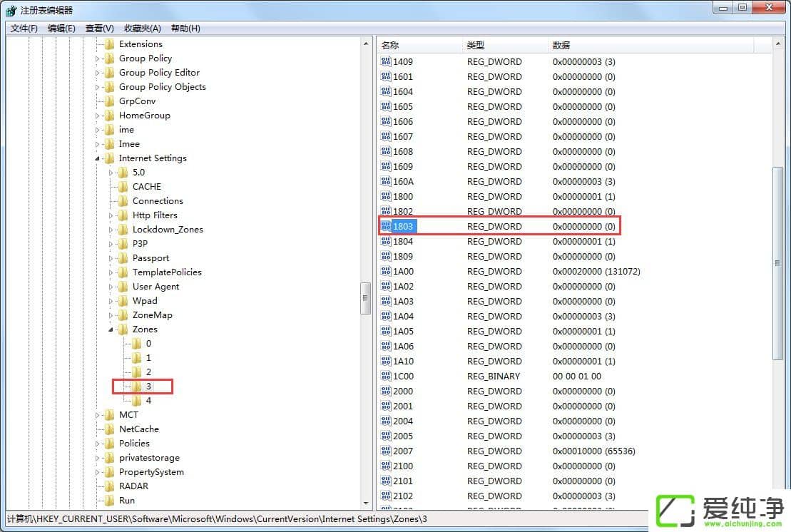
Task: Click the values pane scrollbar thumb
Action: point(777,263)
